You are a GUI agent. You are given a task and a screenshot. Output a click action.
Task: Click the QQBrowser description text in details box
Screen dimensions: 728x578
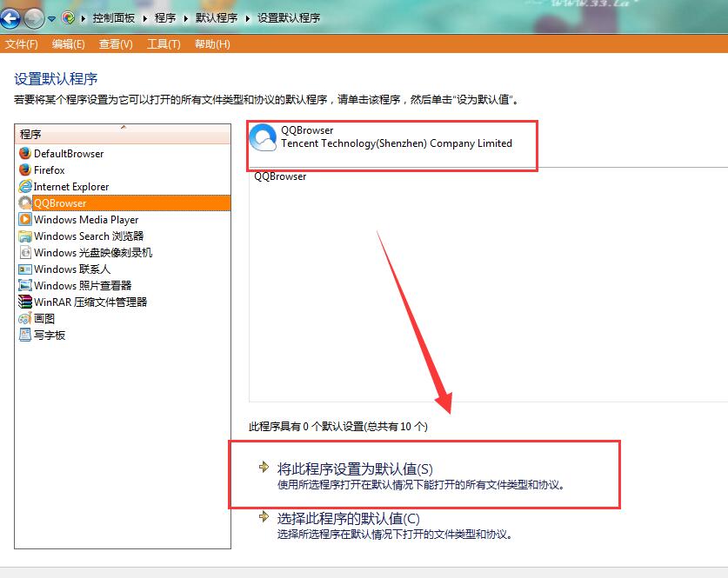coord(280,176)
